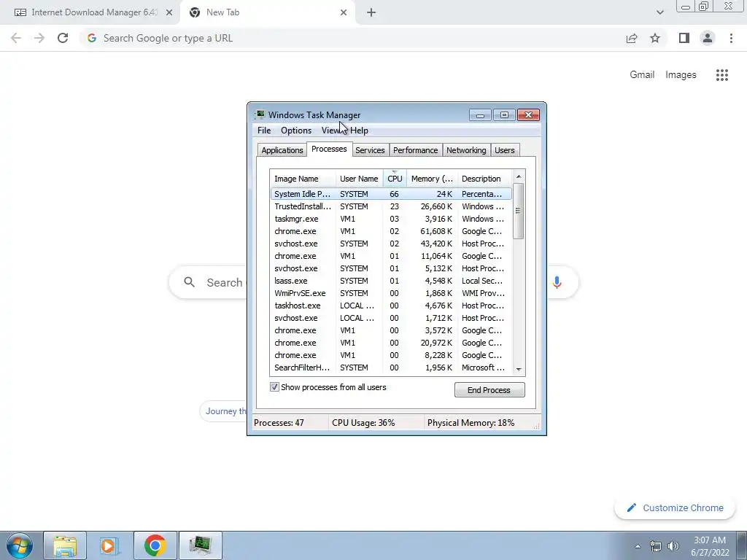The height and width of the screenshot is (560, 747).
Task: Select the WmiPrvSE.exe process row
Action: (391, 293)
